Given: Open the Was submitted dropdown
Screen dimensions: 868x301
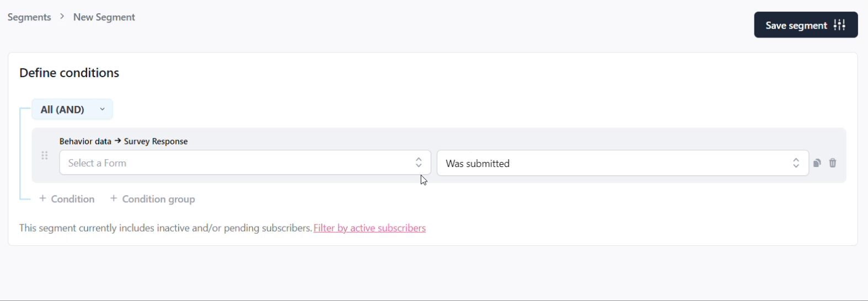Looking at the screenshot, I should click(x=623, y=163).
